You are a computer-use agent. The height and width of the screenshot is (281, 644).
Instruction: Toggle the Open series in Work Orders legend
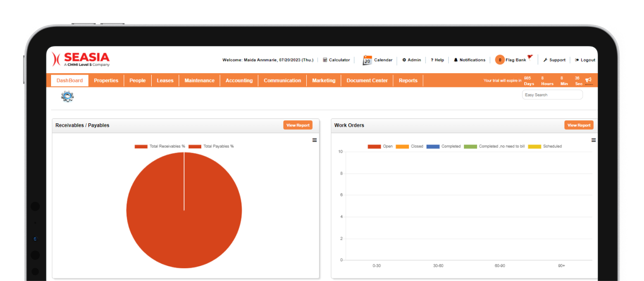[x=374, y=146]
